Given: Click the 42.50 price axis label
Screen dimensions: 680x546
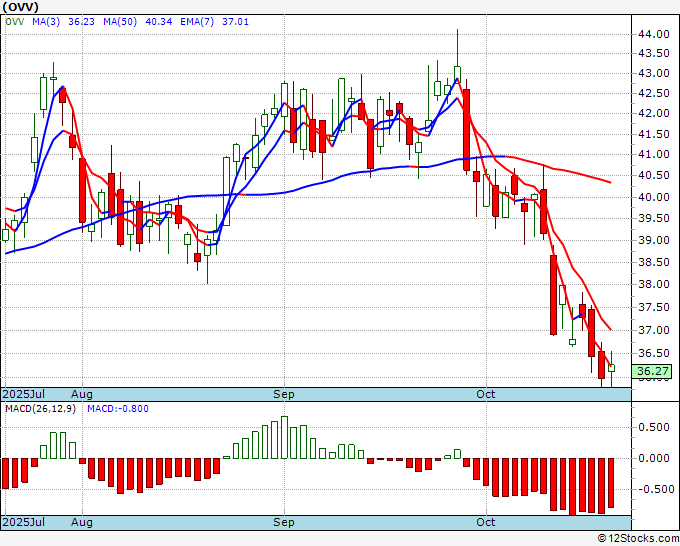Looking at the screenshot, I should [654, 94].
